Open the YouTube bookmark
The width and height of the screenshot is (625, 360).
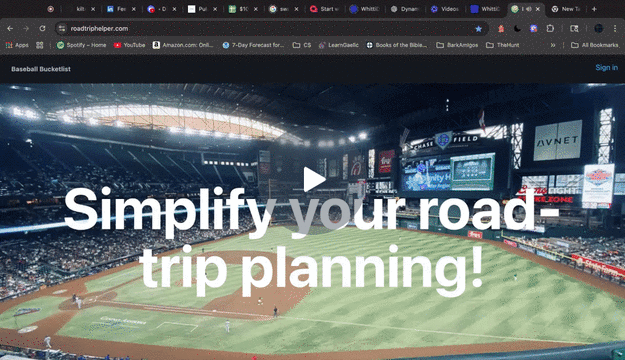(130, 45)
